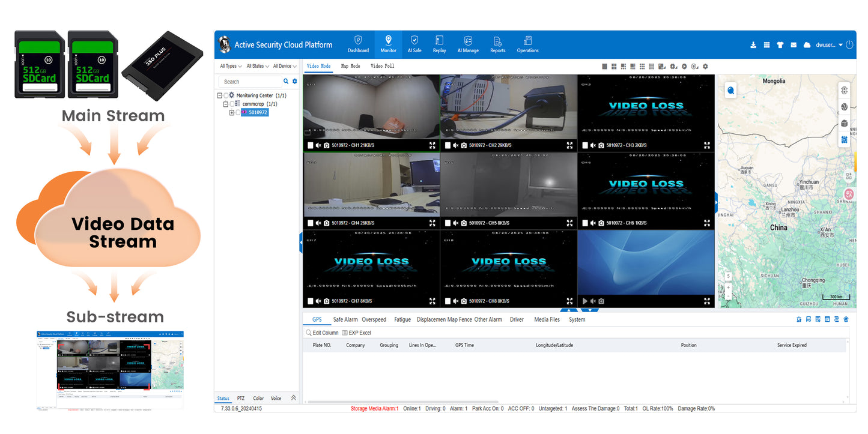Screen dimensions: 868x434
Task: Click the download icon in the top bar
Action: click(x=753, y=44)
